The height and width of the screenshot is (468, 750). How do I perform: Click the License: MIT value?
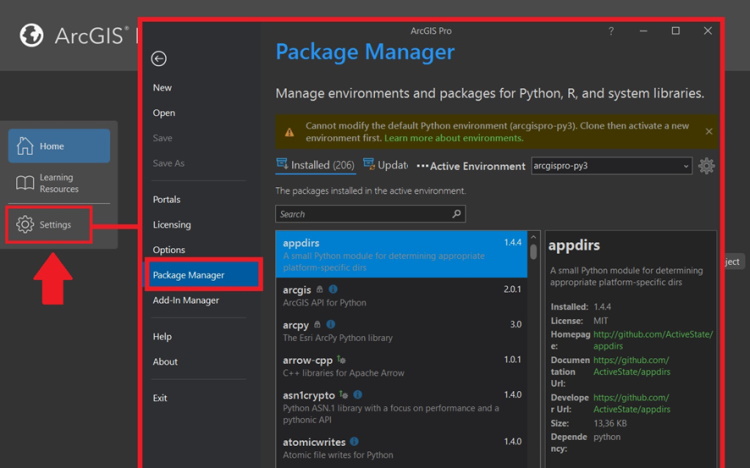[x=600, y=321]
